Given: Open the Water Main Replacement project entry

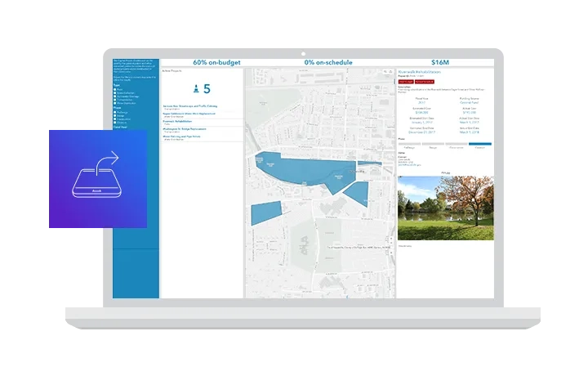Looking at the screenshot, I should (188, 114).
